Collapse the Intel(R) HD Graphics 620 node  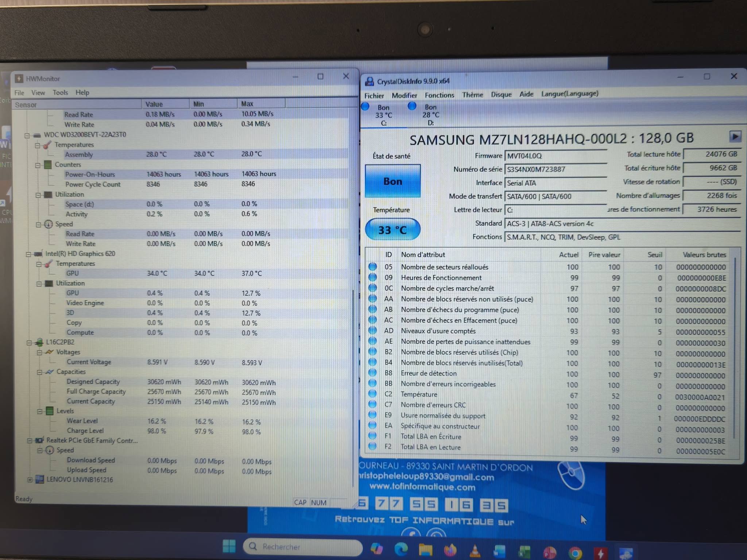[28, 254]
